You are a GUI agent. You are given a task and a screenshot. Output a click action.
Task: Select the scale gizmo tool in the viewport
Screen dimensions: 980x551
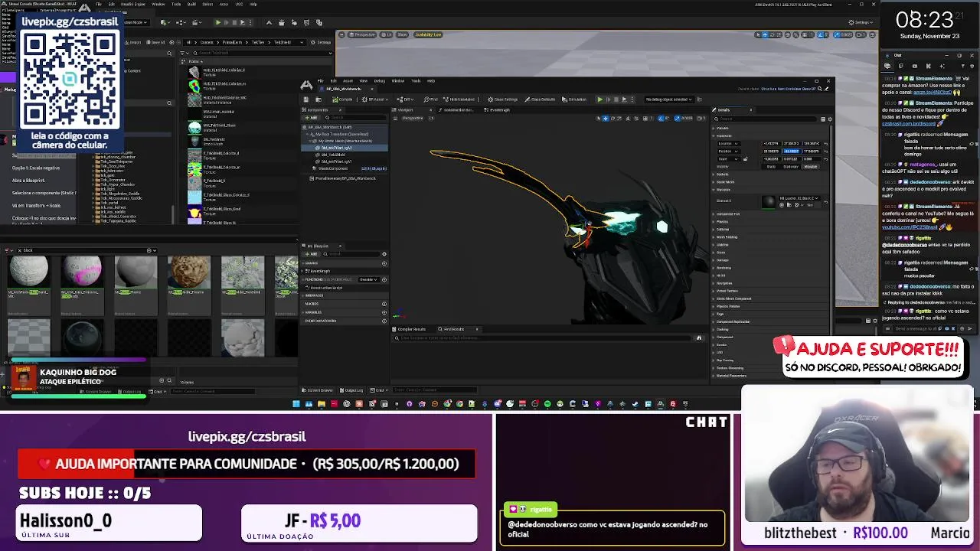(619, 118)
